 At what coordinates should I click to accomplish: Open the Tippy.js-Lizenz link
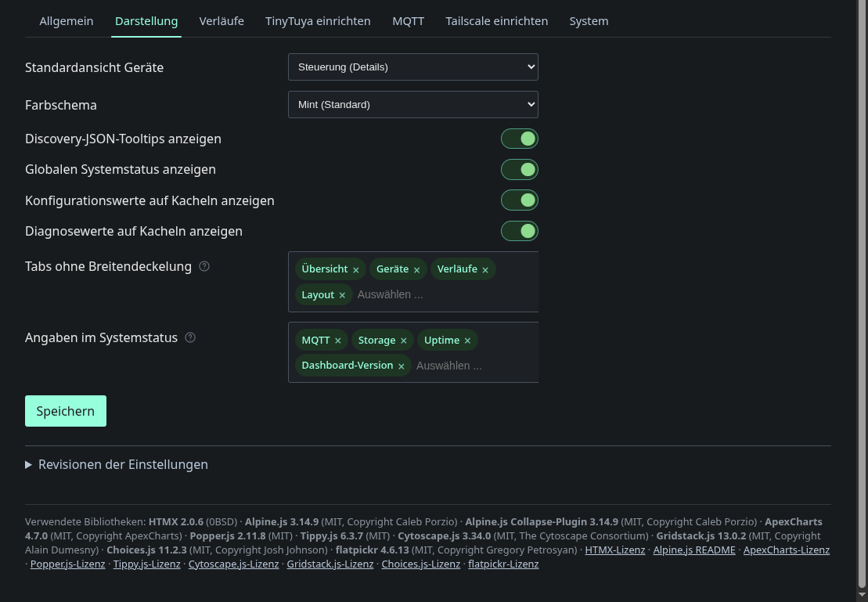tap(146, 564)
